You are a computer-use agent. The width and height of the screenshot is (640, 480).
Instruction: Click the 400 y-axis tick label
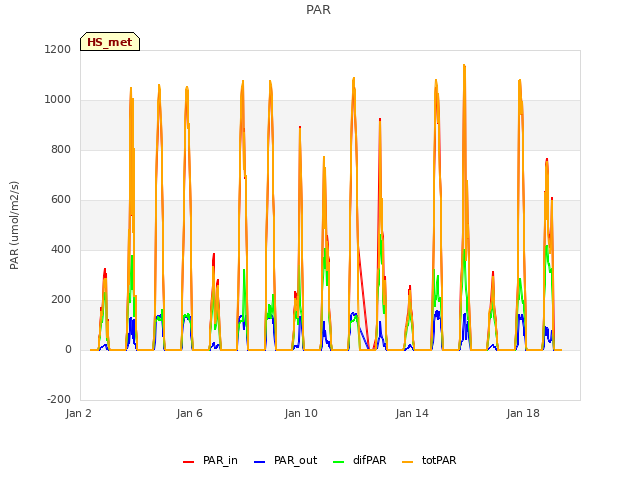[61, 249]
